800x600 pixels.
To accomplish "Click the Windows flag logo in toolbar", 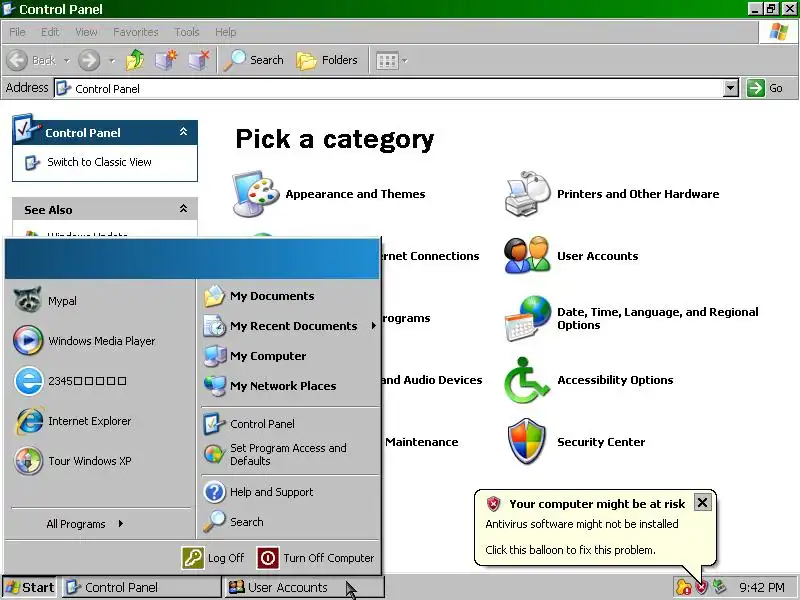I will (x=778, y=32).
